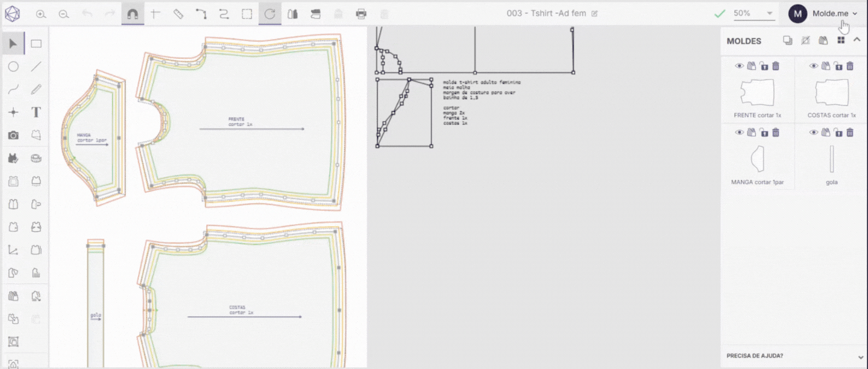Select the MANGA pattern thumbnail
Screen dimensions: 868x369
[757, 159]
